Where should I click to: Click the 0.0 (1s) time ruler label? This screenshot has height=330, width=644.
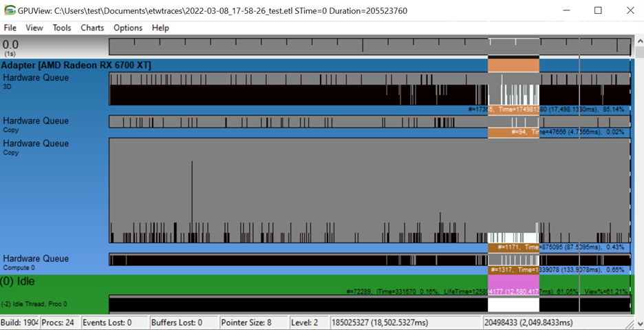click(x=11, y=47)
